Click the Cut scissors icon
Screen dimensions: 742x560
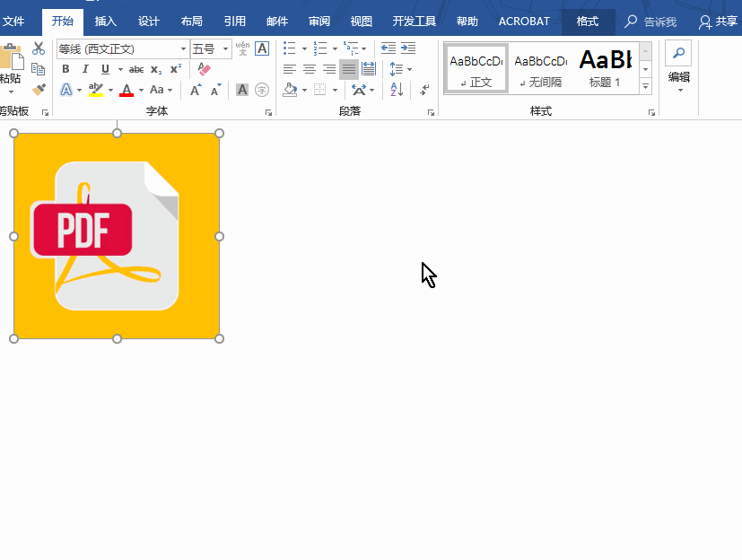tap(39, 48)
